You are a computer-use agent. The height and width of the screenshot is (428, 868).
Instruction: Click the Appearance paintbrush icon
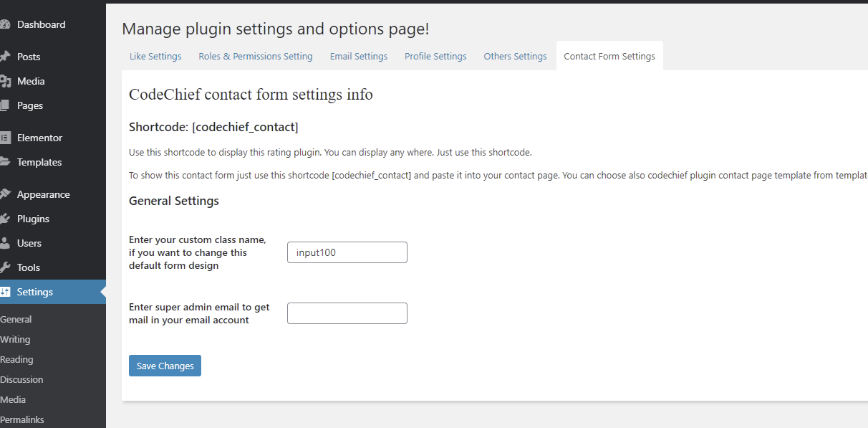pyautogui.click(x=4, y=194)
